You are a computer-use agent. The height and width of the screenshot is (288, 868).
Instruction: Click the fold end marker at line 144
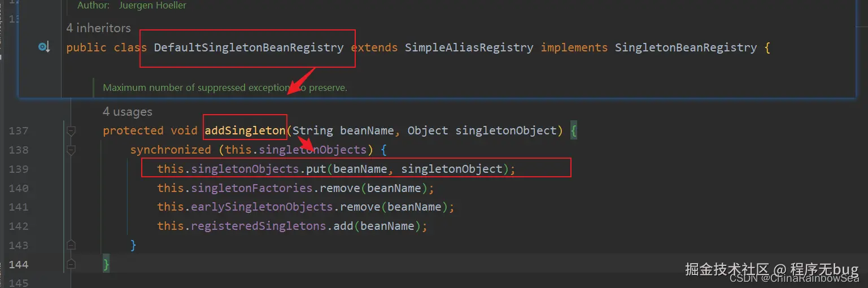(71, 264)
